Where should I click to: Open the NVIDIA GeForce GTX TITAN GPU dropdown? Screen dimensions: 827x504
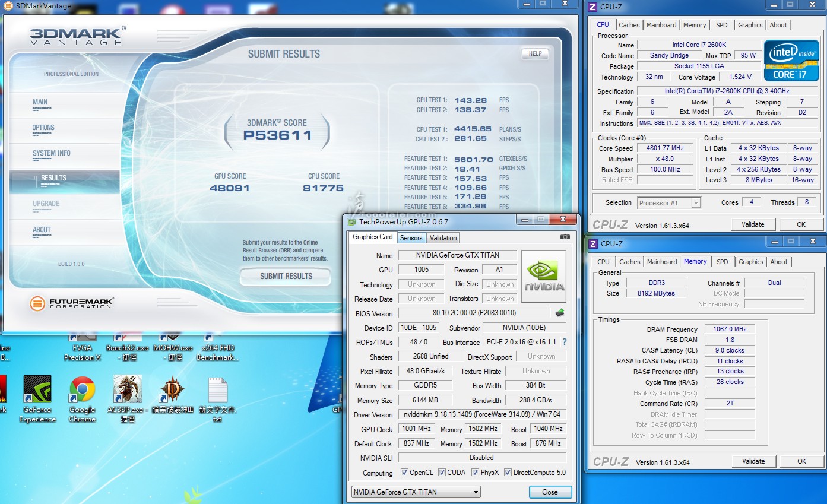point(416,492)
